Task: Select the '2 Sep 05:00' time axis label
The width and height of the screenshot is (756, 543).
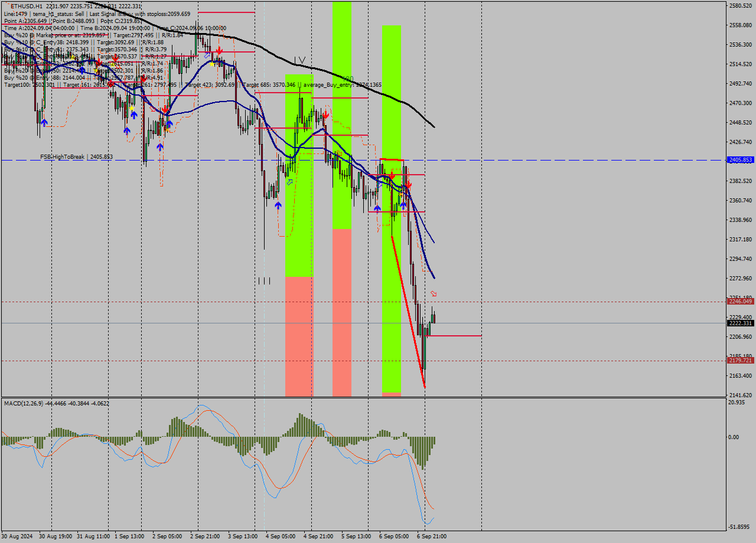Action: point(167,537)
